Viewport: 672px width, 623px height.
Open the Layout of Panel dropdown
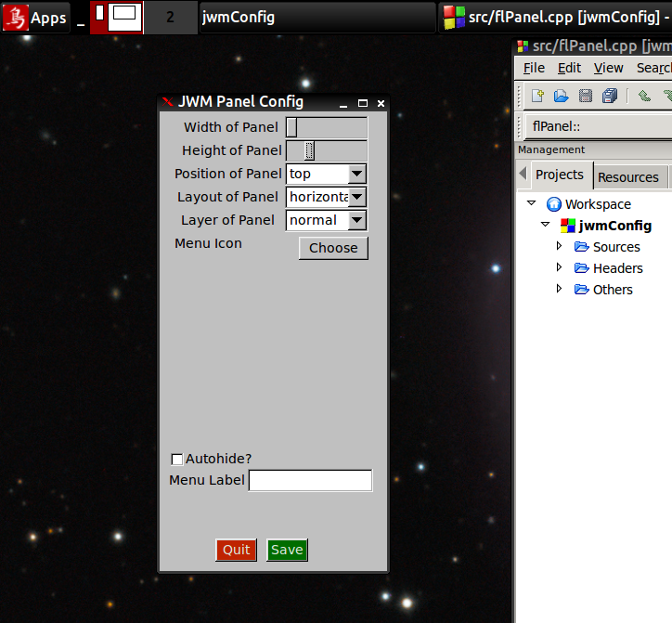pos(357,197)
